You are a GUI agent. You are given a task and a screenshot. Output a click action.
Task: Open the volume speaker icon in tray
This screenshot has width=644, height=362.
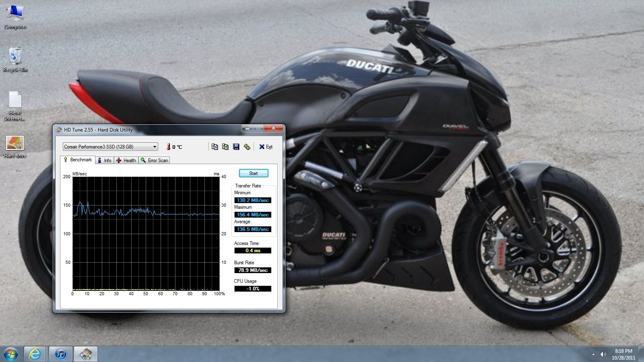click(603, 354)
